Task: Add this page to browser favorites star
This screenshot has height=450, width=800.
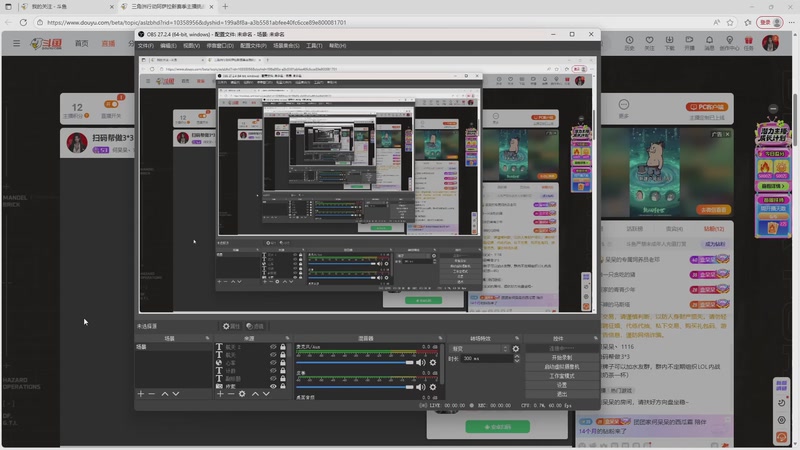Action: pyautogui.click(x=730, y=22)
